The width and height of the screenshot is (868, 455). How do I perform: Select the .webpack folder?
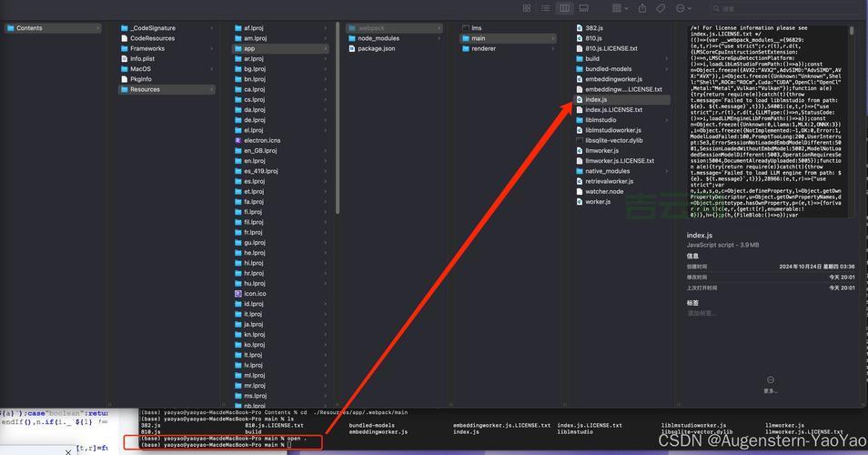coord(371,28)
